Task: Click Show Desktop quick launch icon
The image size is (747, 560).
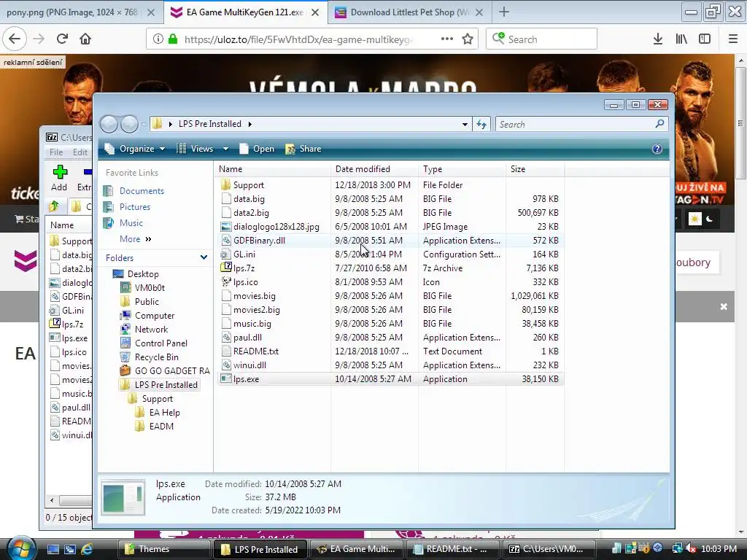Action: (x=53, y=549)
